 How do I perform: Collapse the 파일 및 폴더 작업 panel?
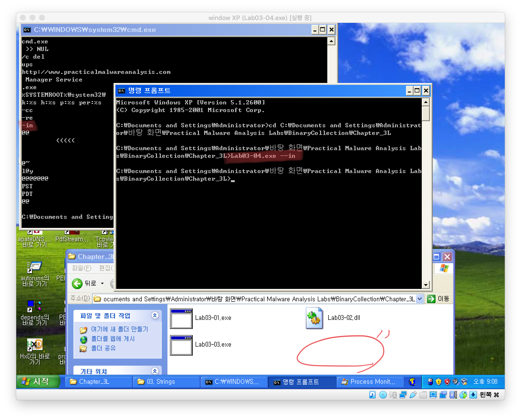[155, 316]
